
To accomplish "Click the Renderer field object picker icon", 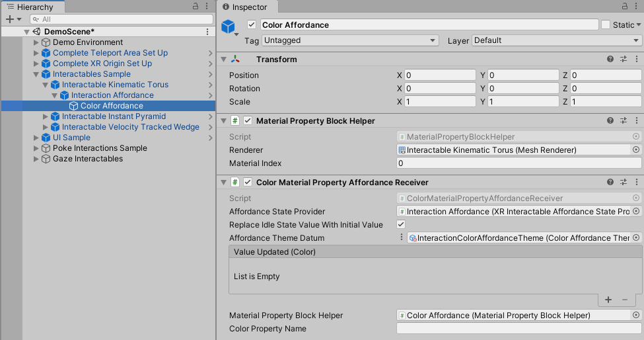I will pyautogui.click(x=635, y=150).
